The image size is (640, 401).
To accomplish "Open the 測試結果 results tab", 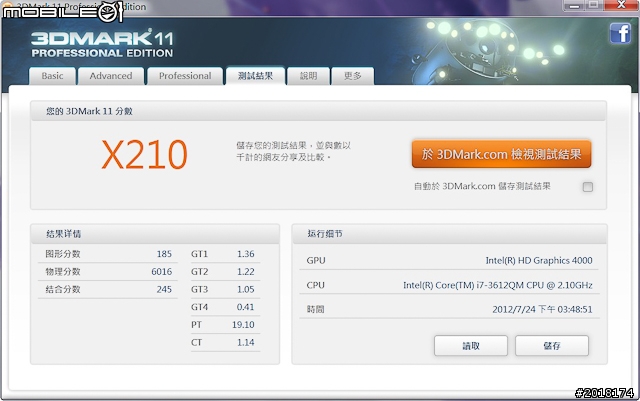I will pyautogui.click(x=255, y=76).
